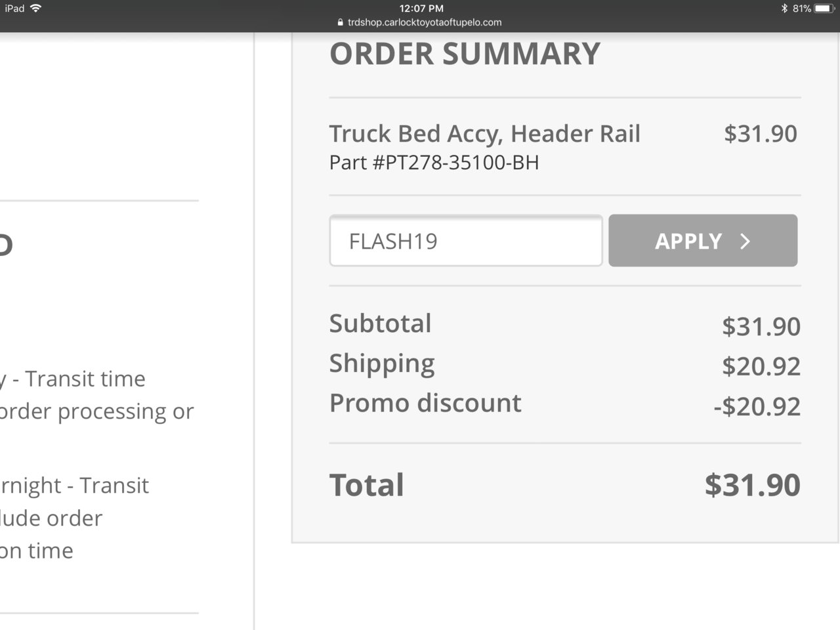
Task: Click the chevron arrow on APPLY button
Action: tap(745, 241)
